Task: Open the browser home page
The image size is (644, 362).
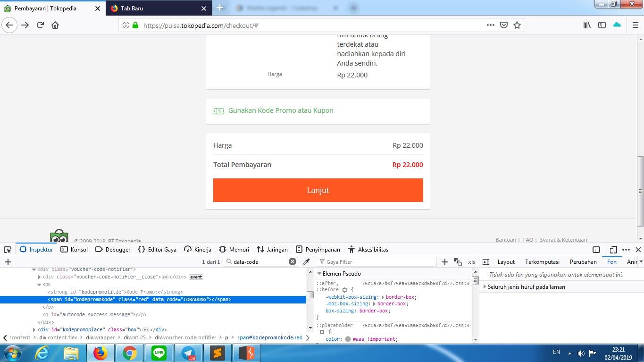Action: click(x=55, y=25)
